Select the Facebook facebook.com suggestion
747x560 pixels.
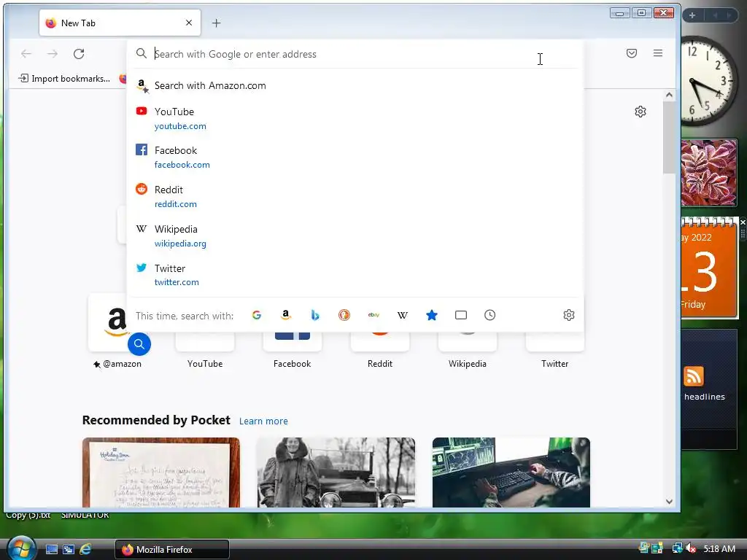[x=355, y=157]
